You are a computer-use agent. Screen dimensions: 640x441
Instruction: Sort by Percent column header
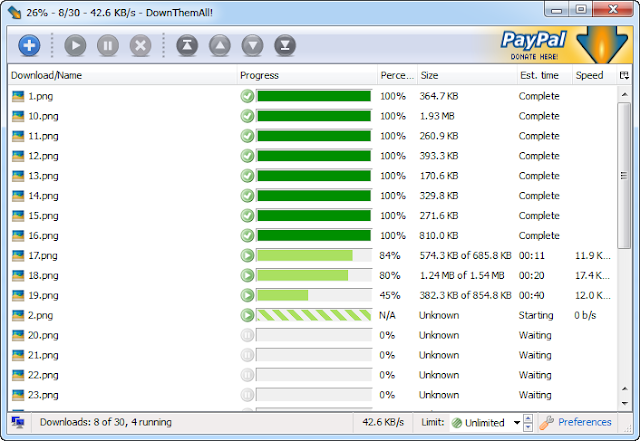pos(397,75)
